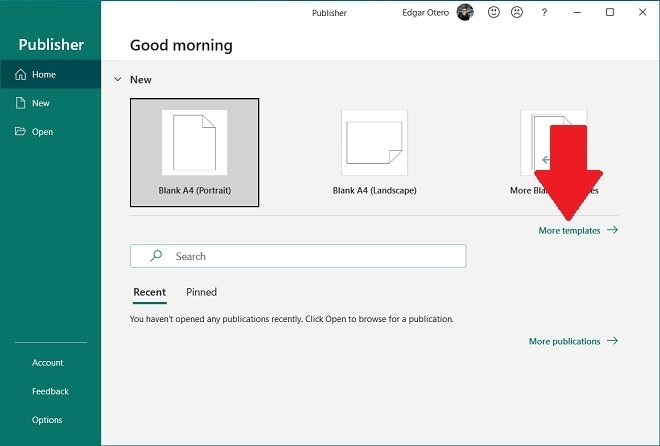Image resolution: width=660 pixels, height=446 pixels.
Task: Switch to the Pinned tab
Action: (x=201, y=292)
